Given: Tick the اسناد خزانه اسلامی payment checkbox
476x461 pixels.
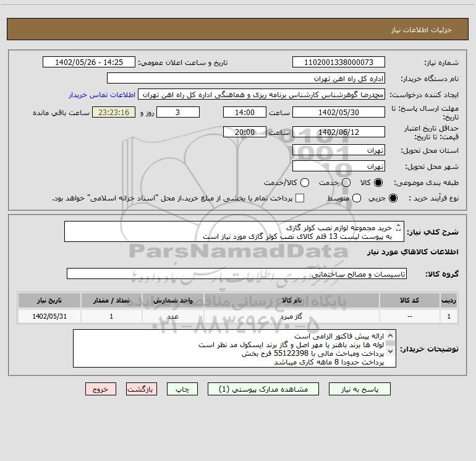Looking at the screenshot, I should [x=300, y=198].
